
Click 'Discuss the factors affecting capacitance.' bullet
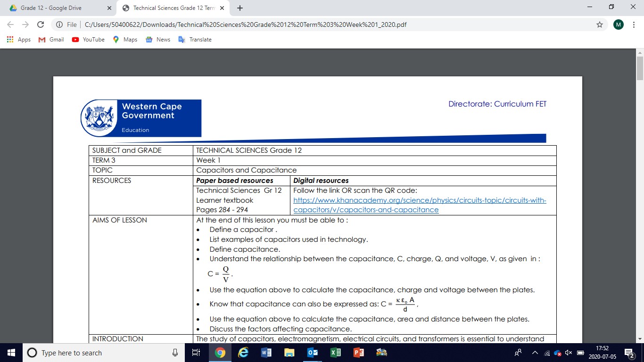[x=281, y=329]
